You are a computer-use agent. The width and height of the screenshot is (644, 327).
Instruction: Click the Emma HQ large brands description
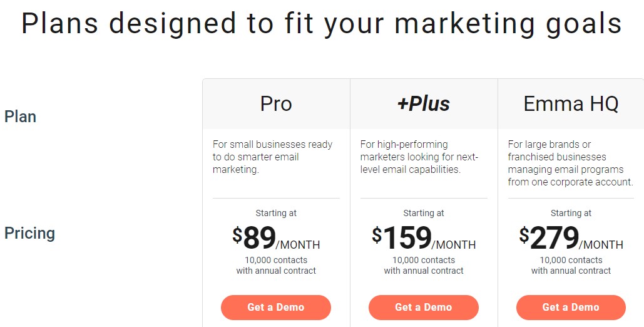click(x=570, y=163)
